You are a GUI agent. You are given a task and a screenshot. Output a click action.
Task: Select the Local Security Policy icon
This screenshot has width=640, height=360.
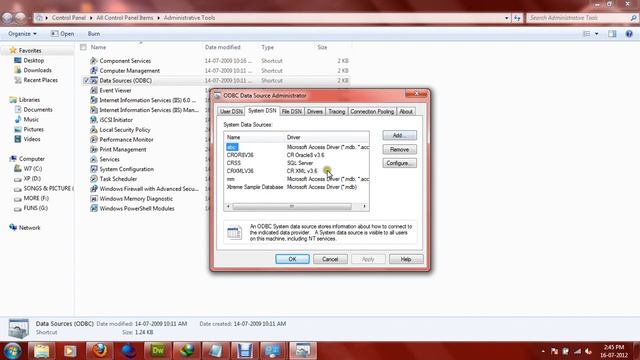(x=93, y=129)
